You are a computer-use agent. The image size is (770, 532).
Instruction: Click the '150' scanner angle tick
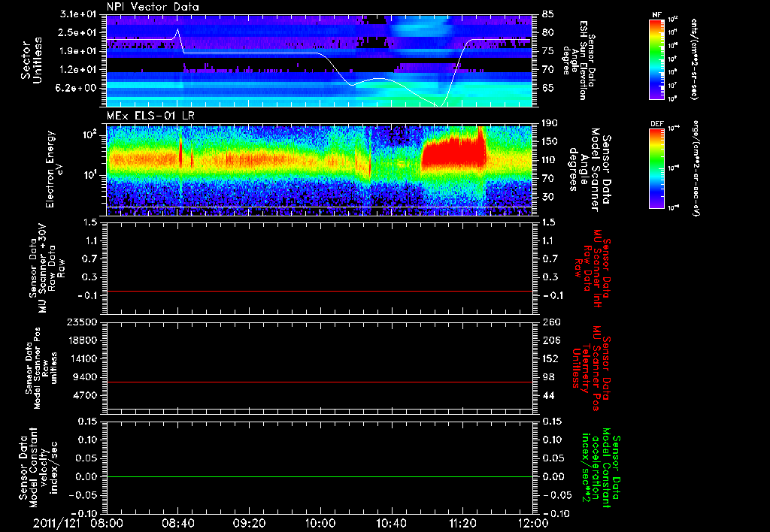pyautogui.click(x=551, y=141)
